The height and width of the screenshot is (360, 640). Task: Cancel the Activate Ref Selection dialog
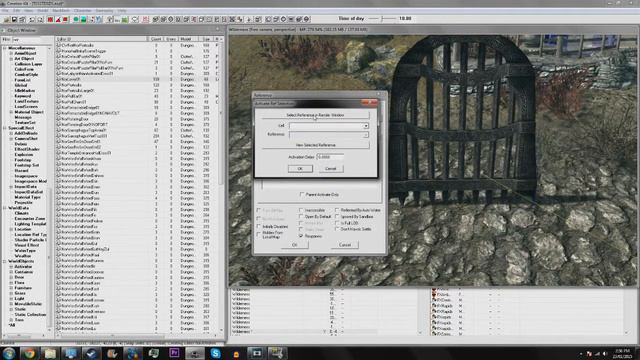[x=331, y=169]
